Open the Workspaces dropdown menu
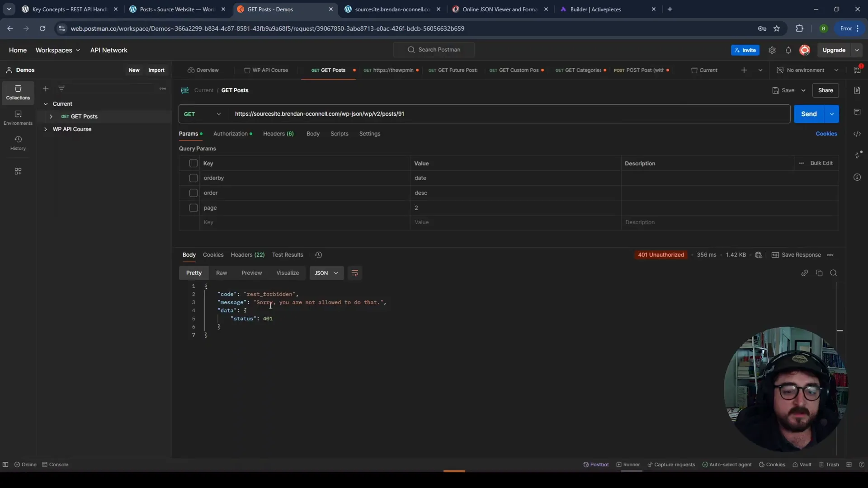This screenshot has height=488, width=868. 58,50
